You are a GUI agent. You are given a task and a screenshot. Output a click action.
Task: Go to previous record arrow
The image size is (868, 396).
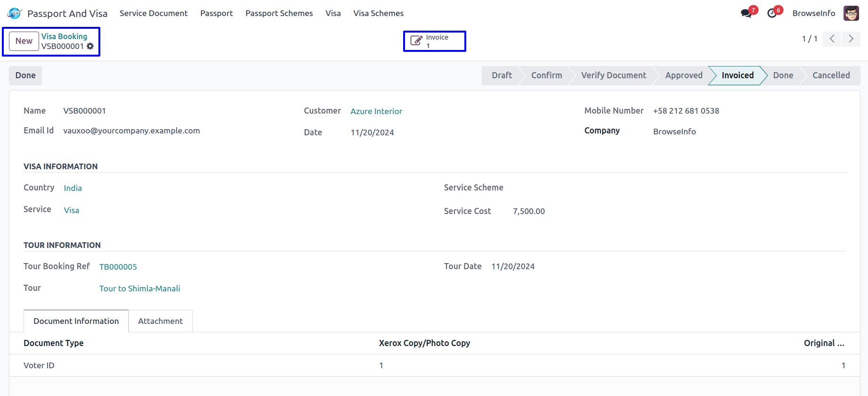(x=832, y=39)
